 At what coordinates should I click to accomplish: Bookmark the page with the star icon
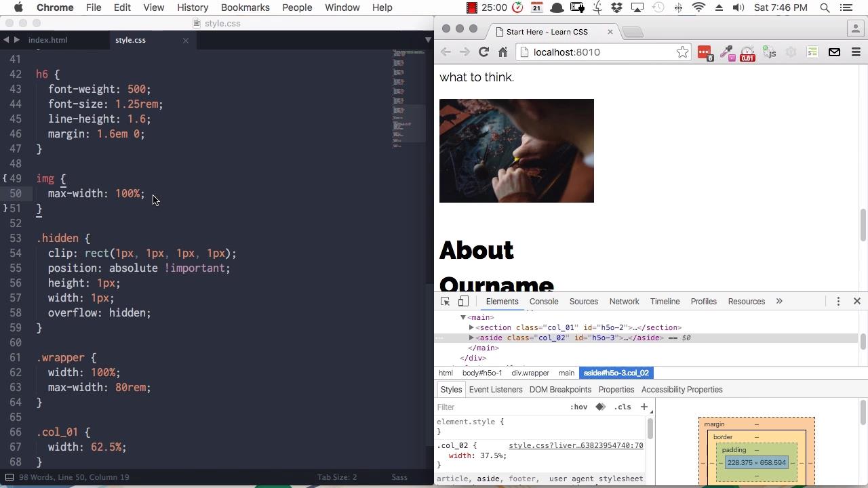click(x=682, y=52)
